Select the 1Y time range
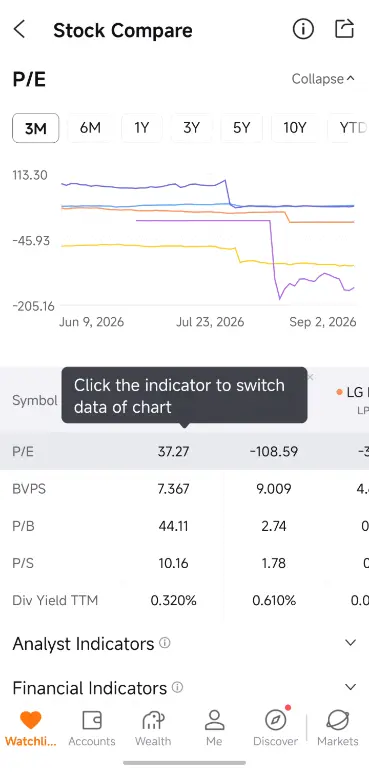369x772 pixels. click(141, 128)
